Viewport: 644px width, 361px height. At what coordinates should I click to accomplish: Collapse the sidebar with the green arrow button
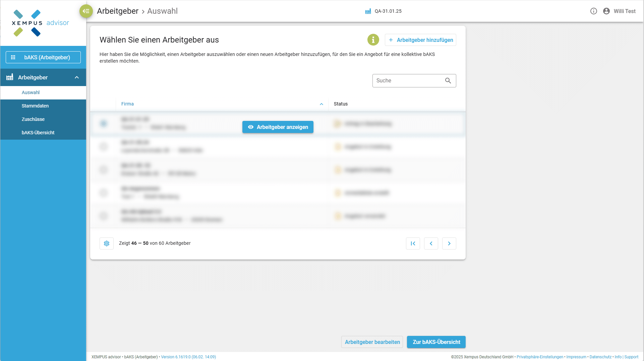(x=86, y=11)
